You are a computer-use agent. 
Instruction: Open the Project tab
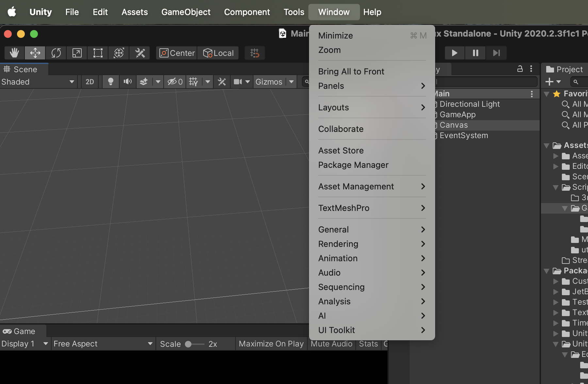coord(565,69)
